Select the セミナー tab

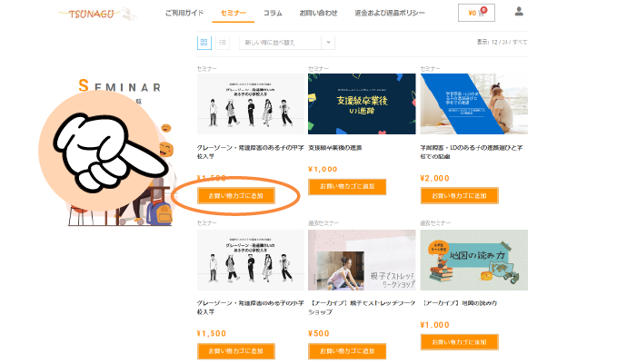tap(234, 13)
